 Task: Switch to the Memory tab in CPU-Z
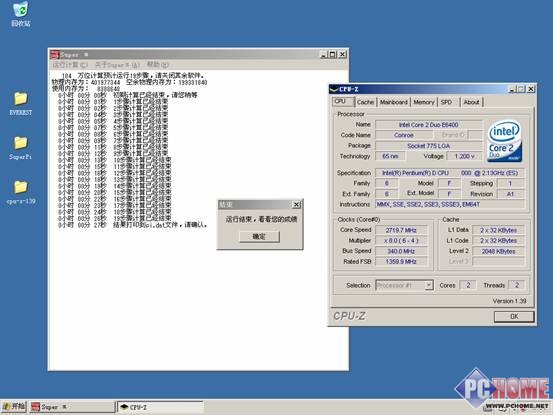(424, 102)
